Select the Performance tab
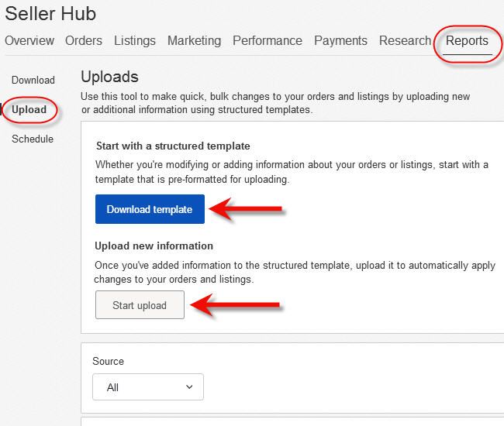 point(268,41)
